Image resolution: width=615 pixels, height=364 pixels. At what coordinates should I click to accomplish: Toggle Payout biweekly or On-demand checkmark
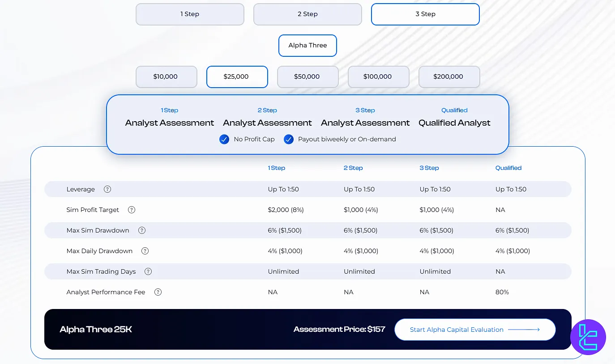pos(289,140)
